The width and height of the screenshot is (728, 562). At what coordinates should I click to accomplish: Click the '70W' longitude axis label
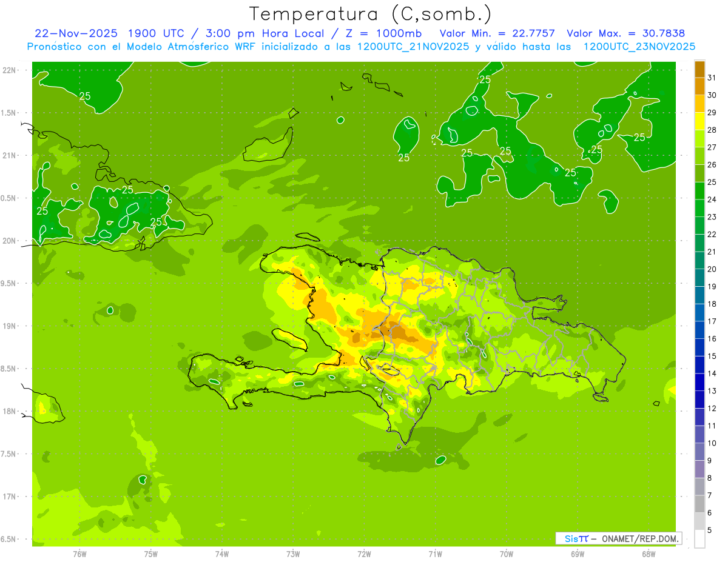[x=507, y=554]
